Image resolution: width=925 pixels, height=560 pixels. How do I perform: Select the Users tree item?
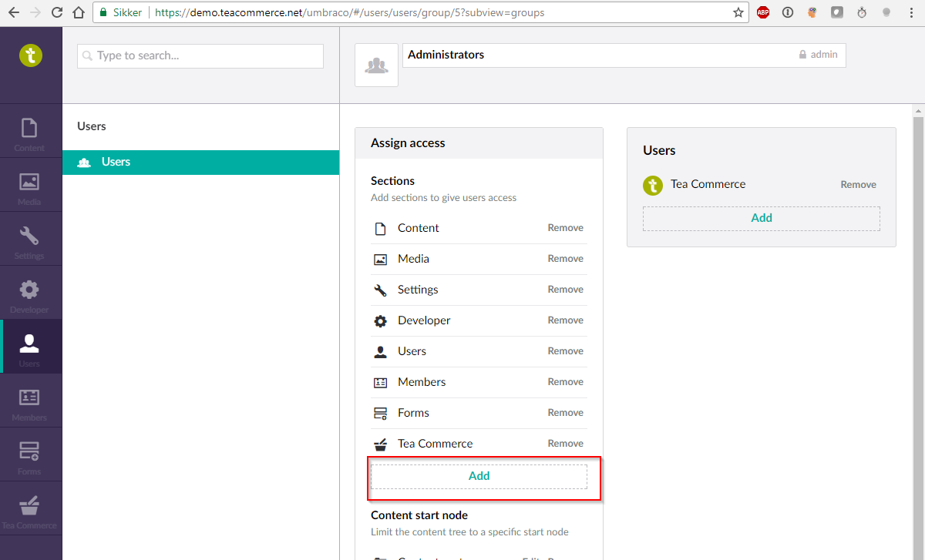coord(200,163)
